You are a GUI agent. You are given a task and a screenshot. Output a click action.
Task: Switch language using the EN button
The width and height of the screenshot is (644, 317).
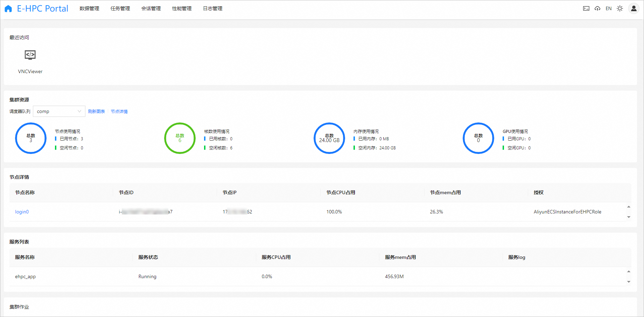tap(609, 8)
